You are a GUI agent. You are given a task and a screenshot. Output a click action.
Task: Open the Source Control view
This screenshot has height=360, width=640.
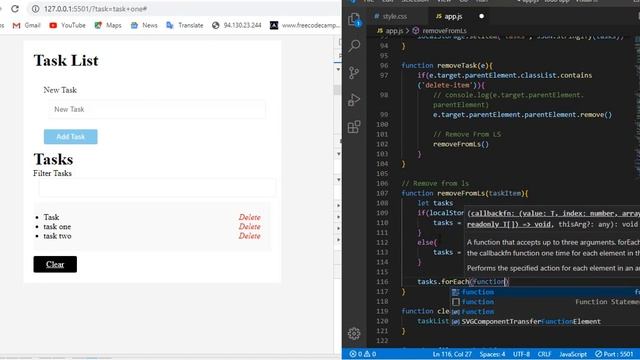(x=354, y=73)
